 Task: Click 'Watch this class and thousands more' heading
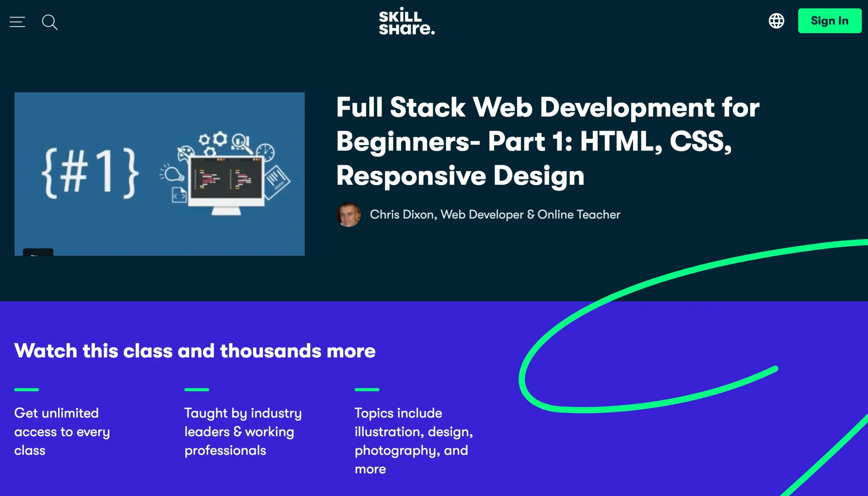195,351
